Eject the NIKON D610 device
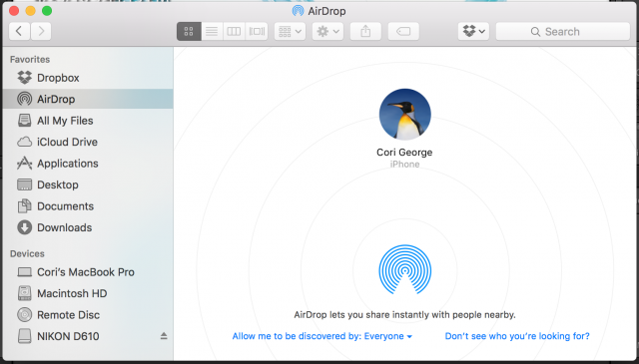Image resolution: width=639 pixels, height=364 pixels. [x=164, y=335]
